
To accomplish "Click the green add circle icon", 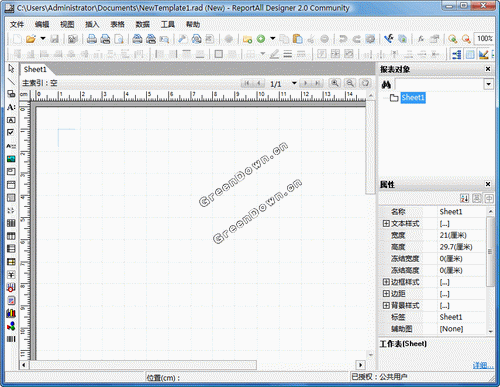I will 261,39.
